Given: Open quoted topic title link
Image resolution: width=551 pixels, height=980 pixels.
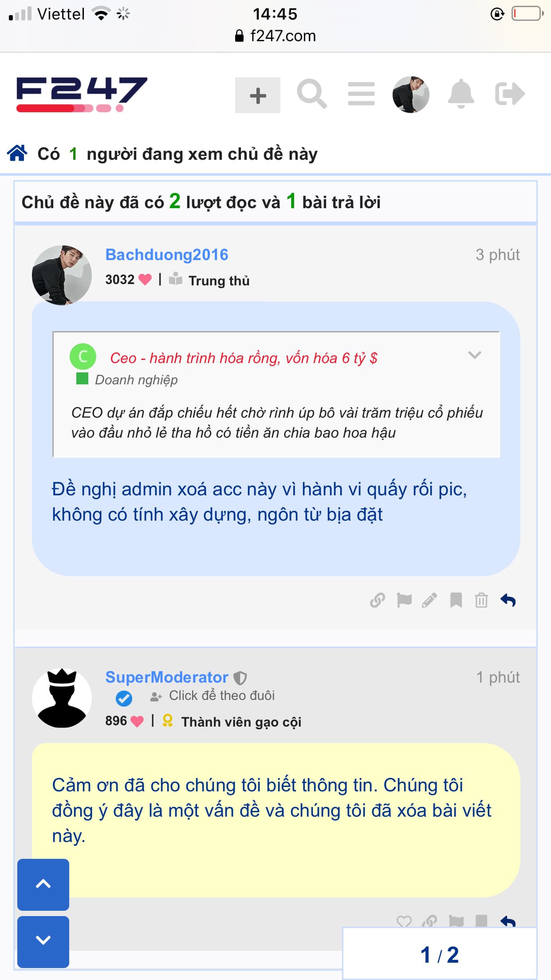Looking at the screenshot, I should pos(244,358).
